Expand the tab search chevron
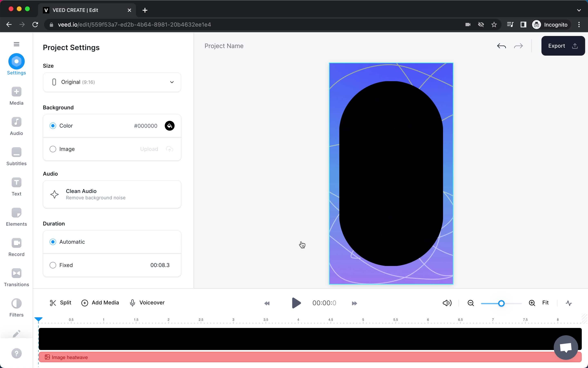 pyautogui.click(x=579, y=10)
